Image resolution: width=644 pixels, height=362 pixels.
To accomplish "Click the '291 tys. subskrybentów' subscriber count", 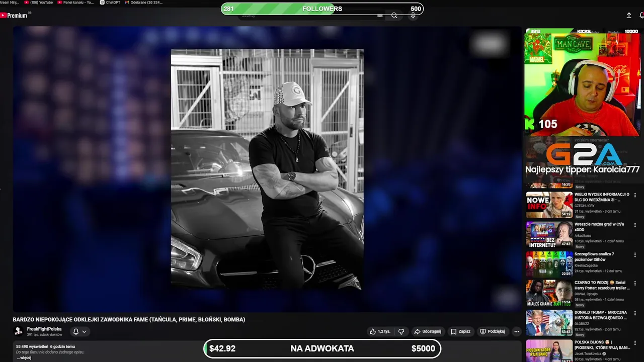I will (45, 335).
